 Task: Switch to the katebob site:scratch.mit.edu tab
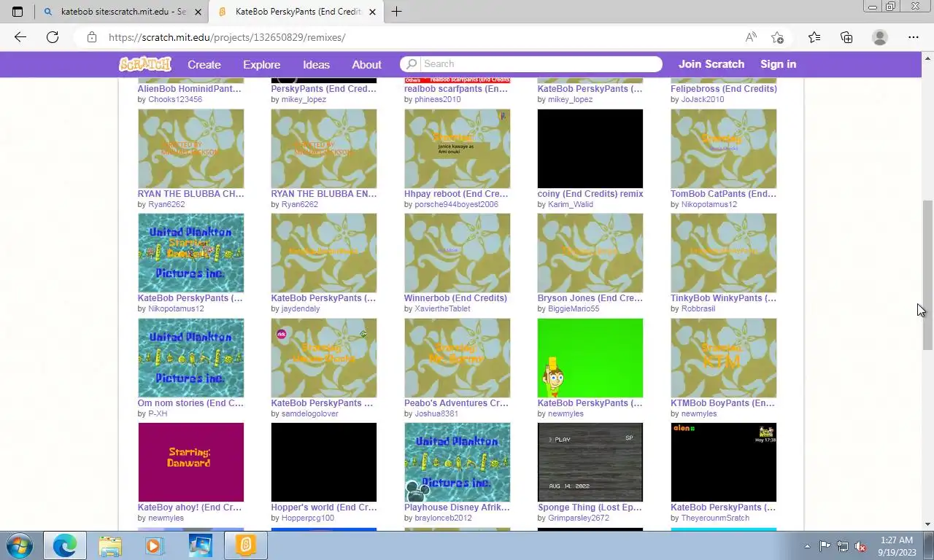(x=122, y=12)
